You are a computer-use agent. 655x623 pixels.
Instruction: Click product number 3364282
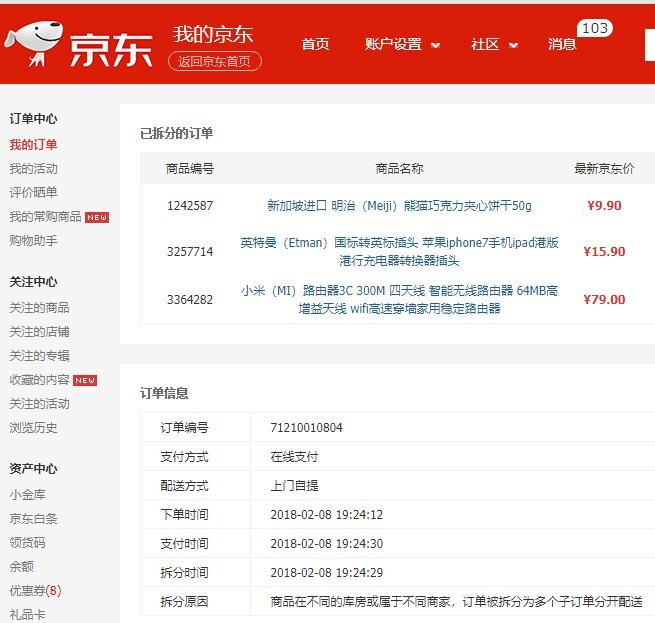pyautogui.click(x=190, y=300)
